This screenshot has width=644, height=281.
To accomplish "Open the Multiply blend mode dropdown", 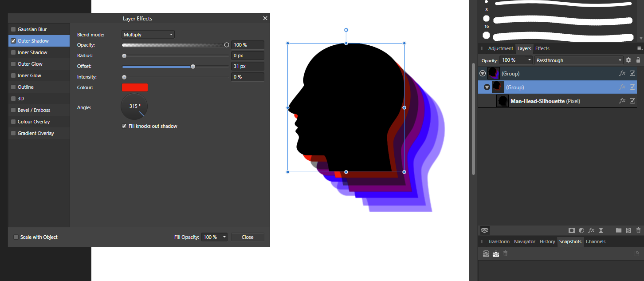I will [148, 34].
